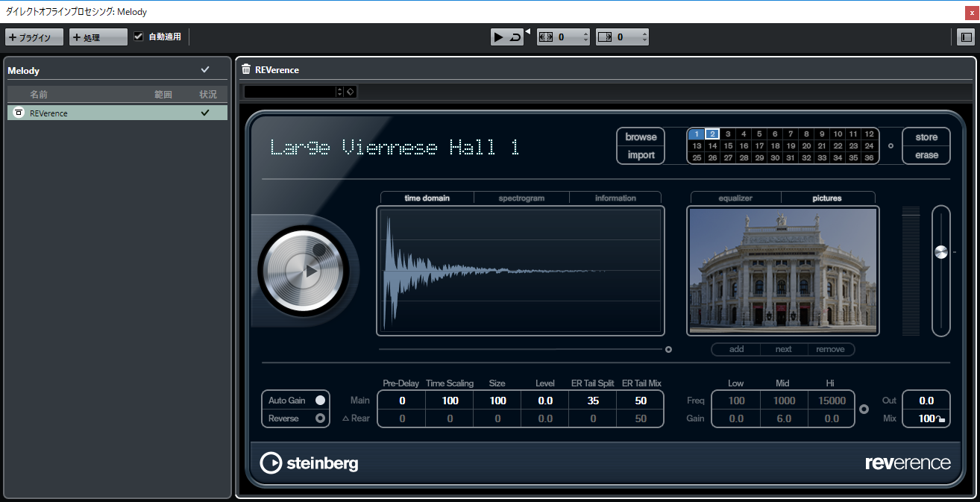Viewport: 980px width, 502px height.
Task: Open the プラグイン add plugin menu
Action: (34, 37)
